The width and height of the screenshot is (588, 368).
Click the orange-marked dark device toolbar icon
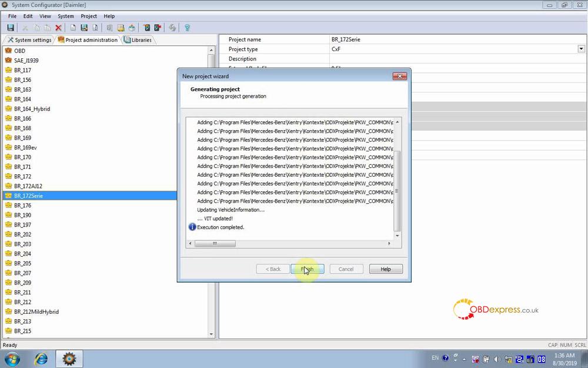(x=146, y=28)
